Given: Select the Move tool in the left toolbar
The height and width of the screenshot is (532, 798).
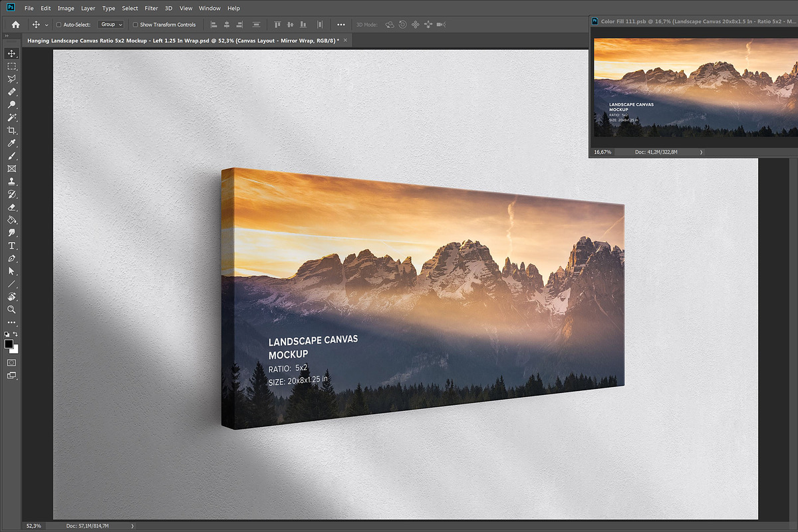Looking at the screenshot, I should [x=11, y=54].
